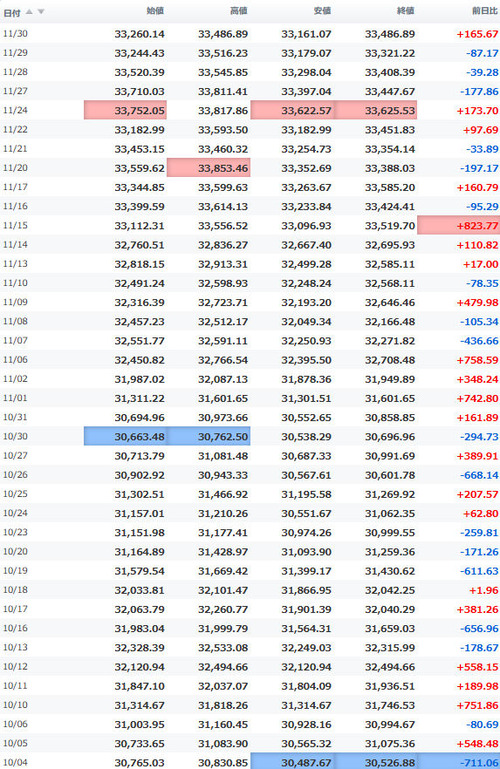Select the change value -87.17

tap(482, 53)
